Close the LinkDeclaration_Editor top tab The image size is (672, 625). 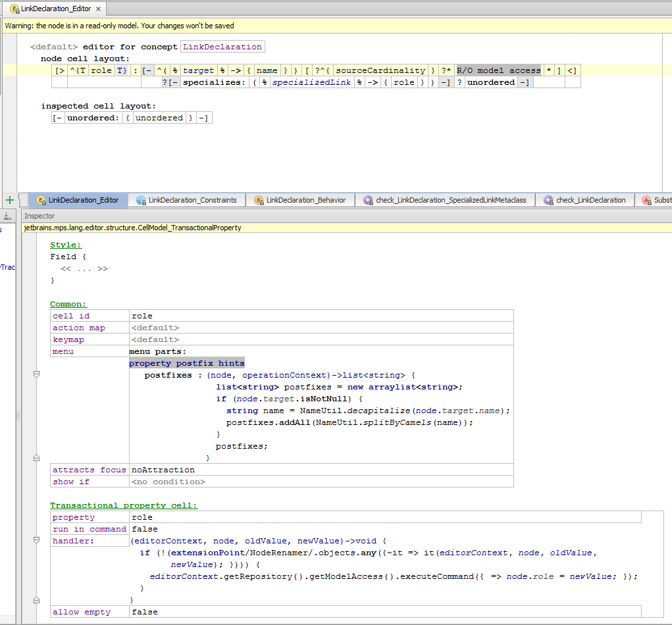[x=98, y=9]
